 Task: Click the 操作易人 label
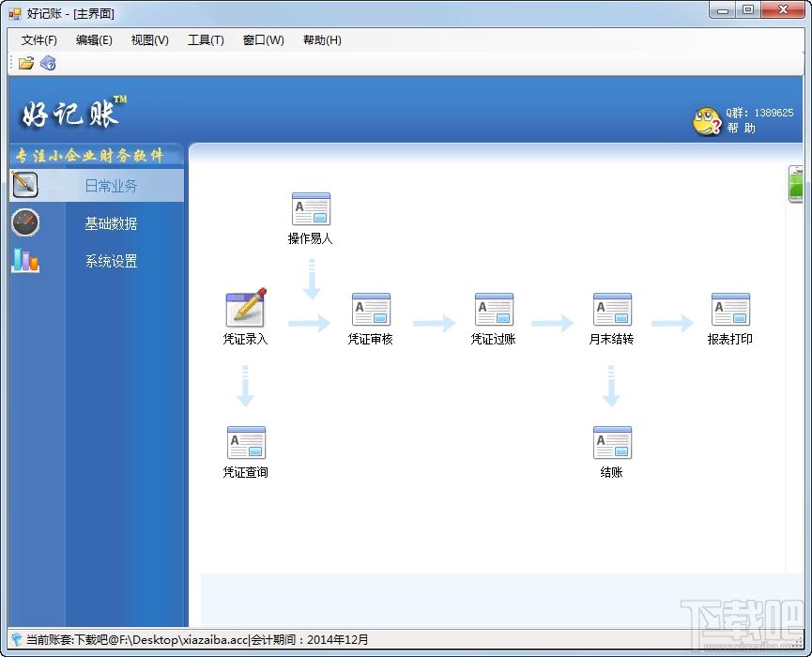click(310, 238)
